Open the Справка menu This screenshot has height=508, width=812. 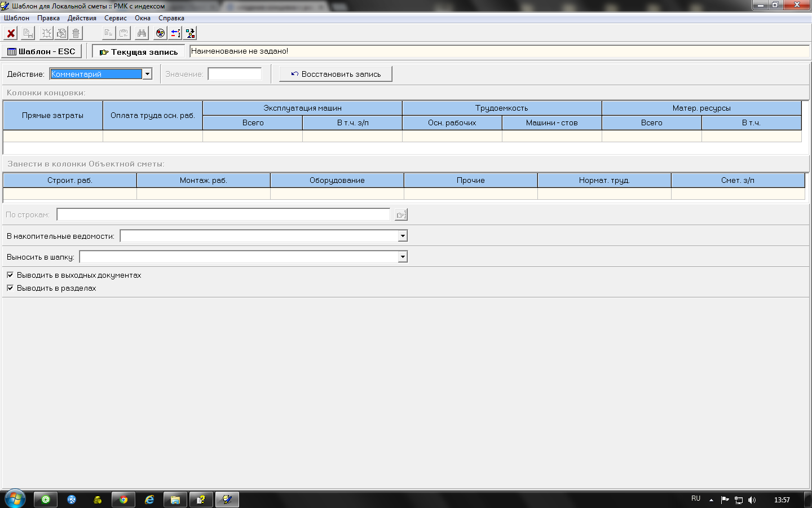point(171,18)
